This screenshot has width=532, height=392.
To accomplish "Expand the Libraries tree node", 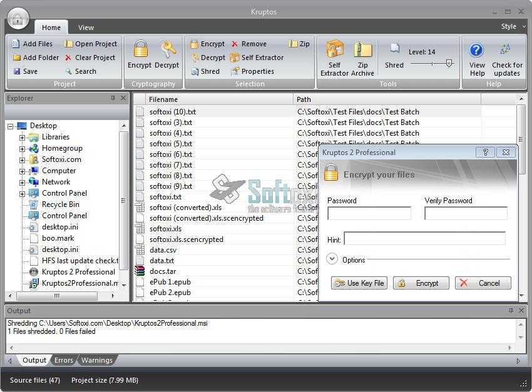I will (23, 138).
